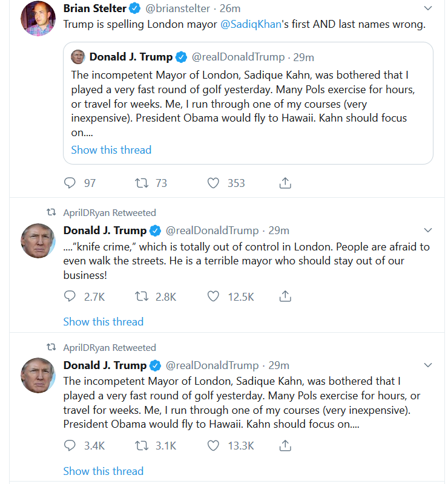
Task: Like the "knife crime" Trump tweet
Action: coord(213,296)
